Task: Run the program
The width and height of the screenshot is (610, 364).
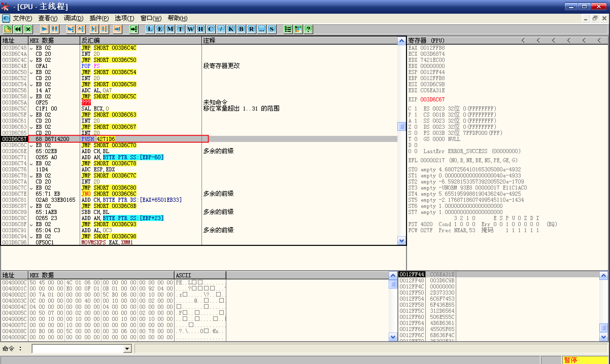Action: (x=44, y=29)
